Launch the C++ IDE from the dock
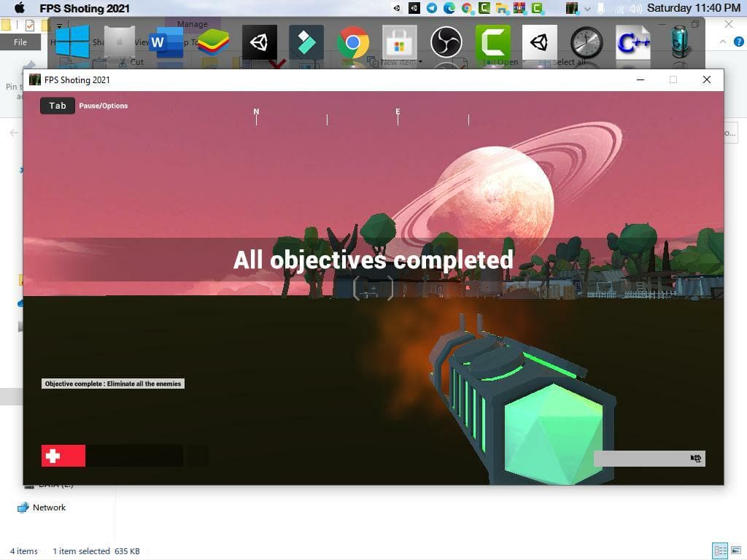This screenshot has width=747, height=560. (x=633, y=42)
